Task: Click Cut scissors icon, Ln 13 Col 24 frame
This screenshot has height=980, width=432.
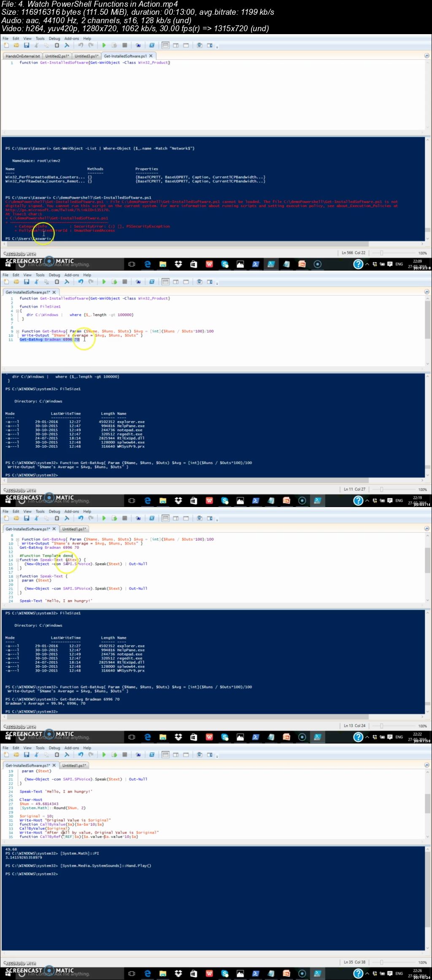Action: (36, 518)
